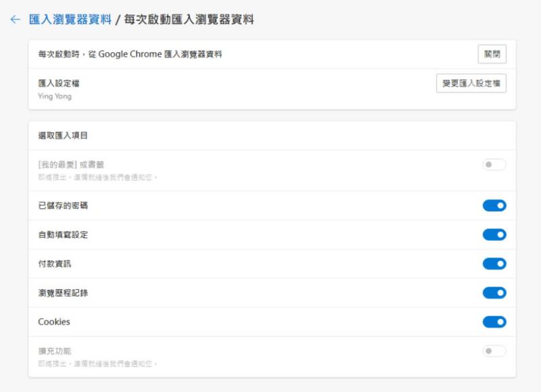Click the 關閉 button
Screen dimensions: 541x392
[492, 54]
